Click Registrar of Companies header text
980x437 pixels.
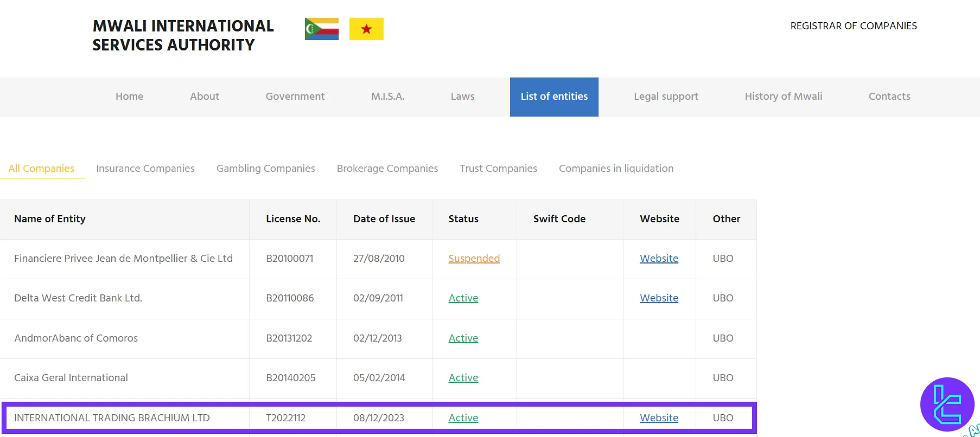[853, 26]
